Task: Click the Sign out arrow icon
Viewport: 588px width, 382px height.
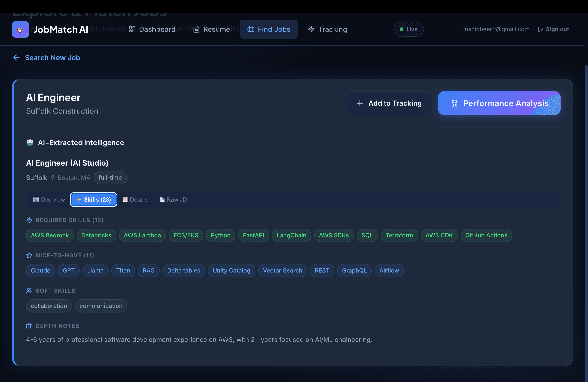Action: tap(540, 29)
